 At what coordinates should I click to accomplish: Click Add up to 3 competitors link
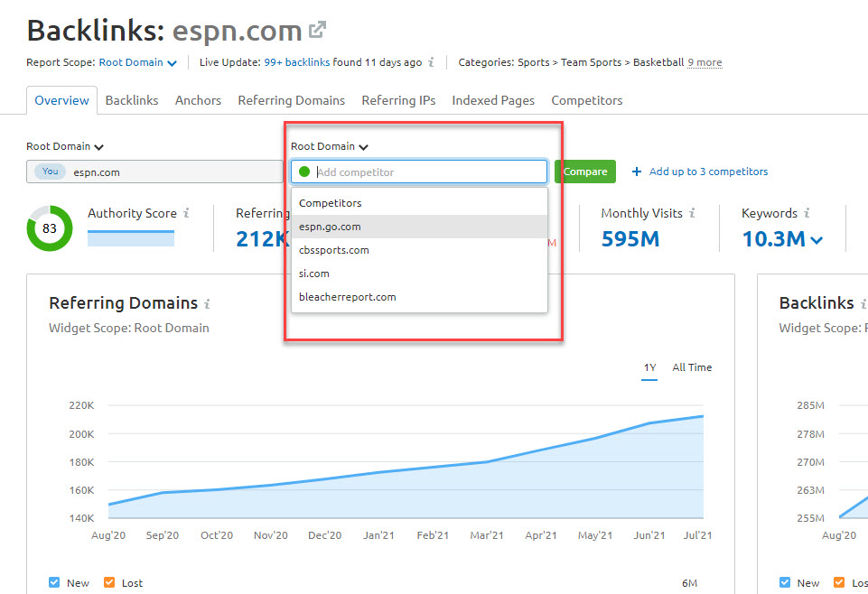[708, 172]
